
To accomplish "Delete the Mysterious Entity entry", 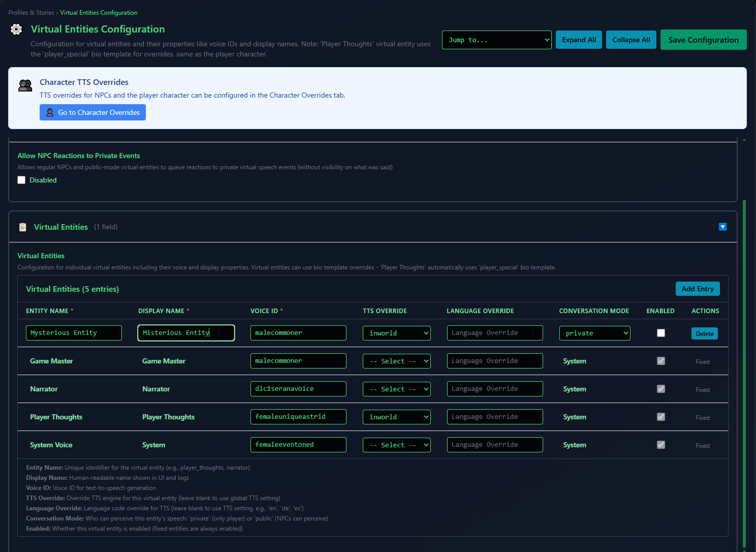I will pyautogui.click(x=704, y=333).
